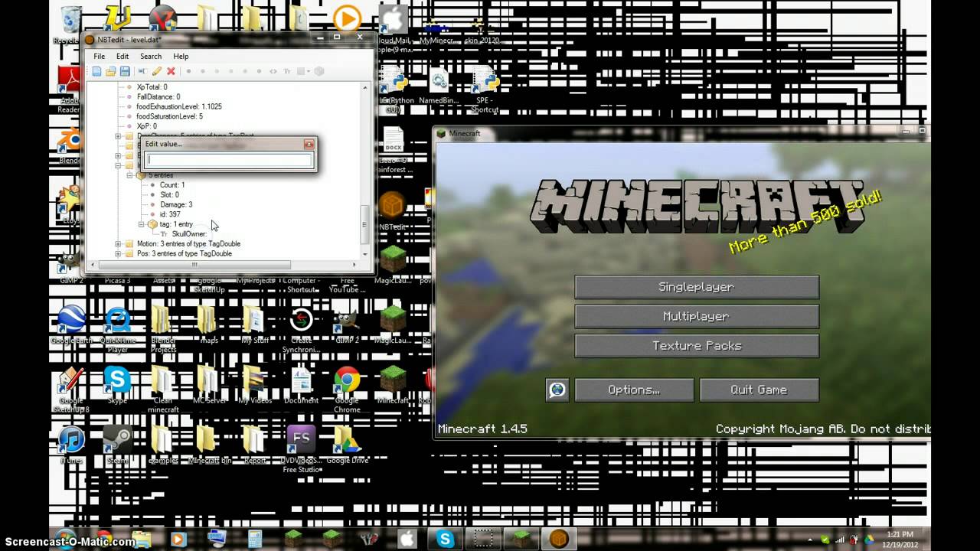Image resolution: width=980 pixels, height=551 pixels.
Task: Click the Tr string tag icon in NBTedit toolbar
Action: (x=287, y=71)
